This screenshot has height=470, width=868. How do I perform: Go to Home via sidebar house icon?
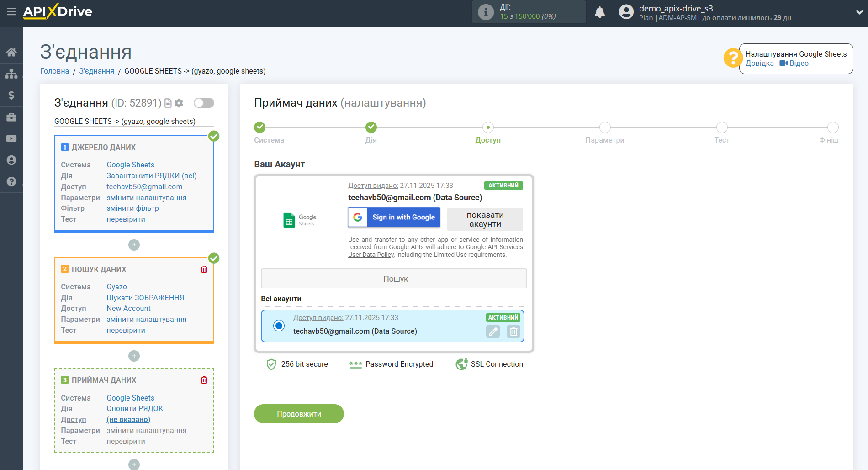(x=11, y=52)
